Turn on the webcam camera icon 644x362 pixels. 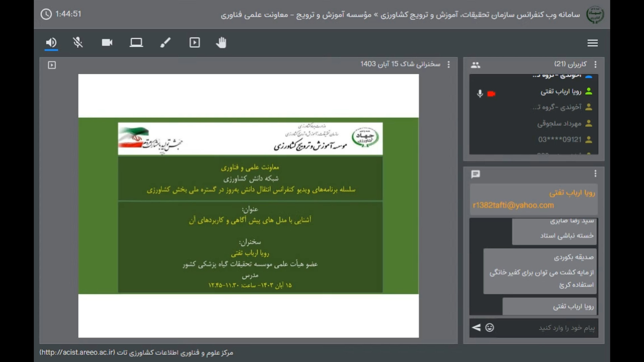pos(107,43)
